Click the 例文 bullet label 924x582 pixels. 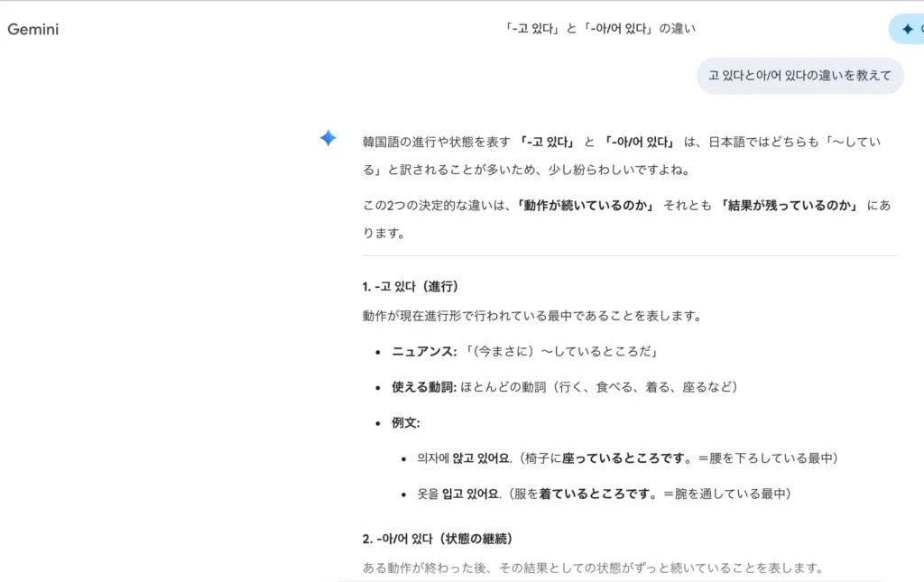406,422
